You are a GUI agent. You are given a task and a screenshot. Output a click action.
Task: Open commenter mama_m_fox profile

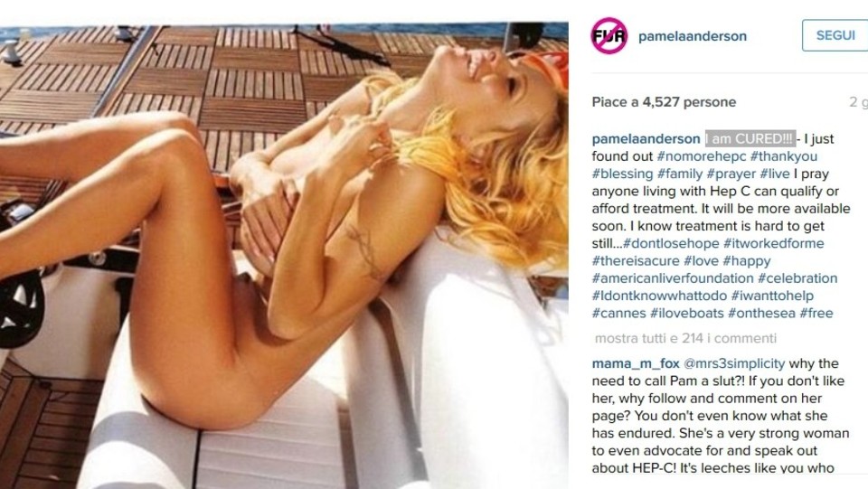(x=636, y=363)
